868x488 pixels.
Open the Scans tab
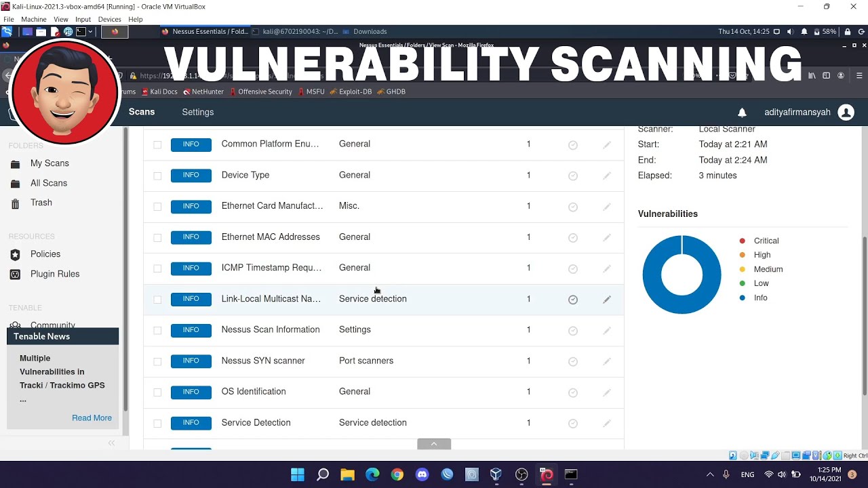[142, 112]
